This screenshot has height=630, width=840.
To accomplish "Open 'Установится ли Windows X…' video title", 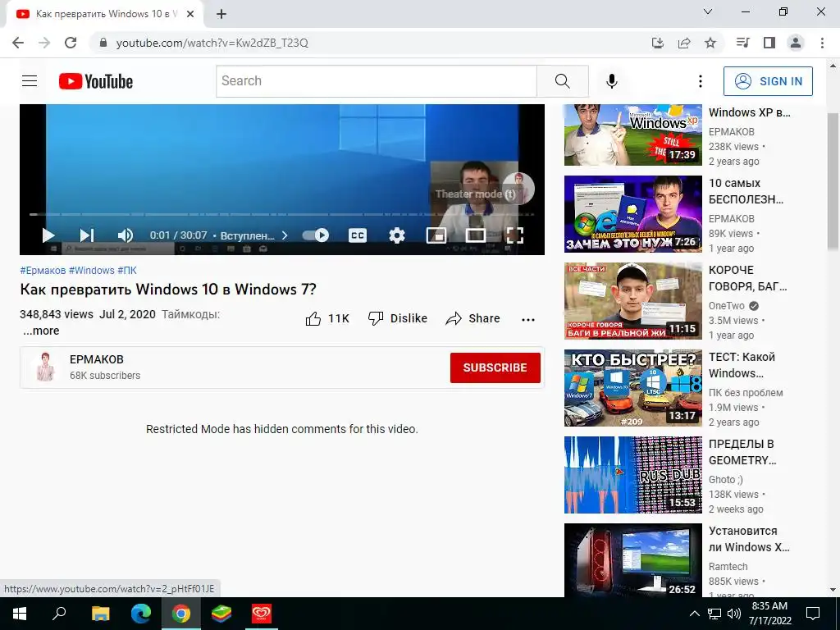I will [749, 539].
